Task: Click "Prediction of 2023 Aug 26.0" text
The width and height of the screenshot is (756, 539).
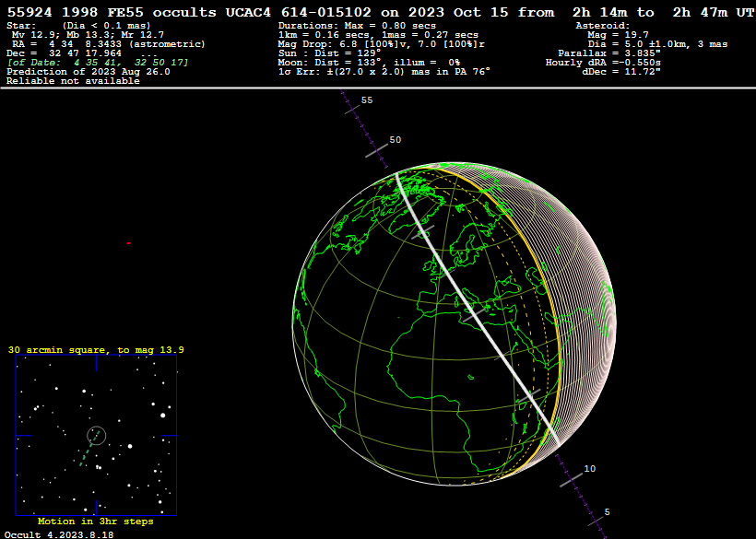Action: point(89,71)
